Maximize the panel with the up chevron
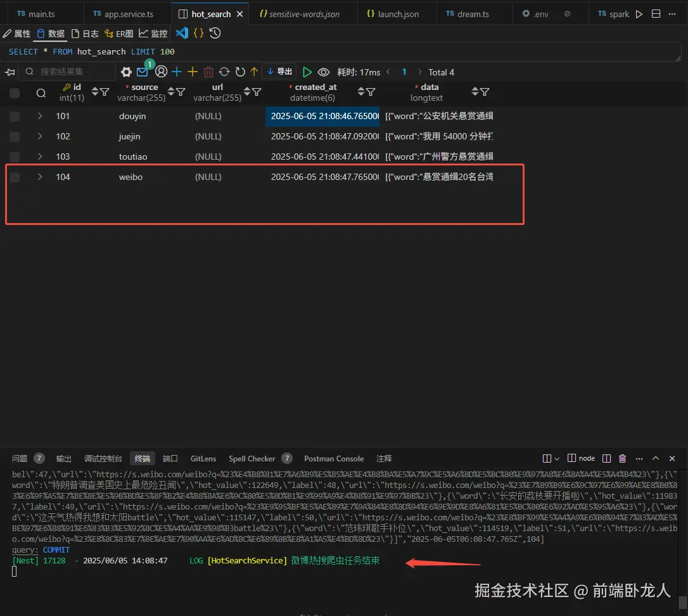Image resolution: width=688 pixels, height=616 pixels. coord(656,458)
